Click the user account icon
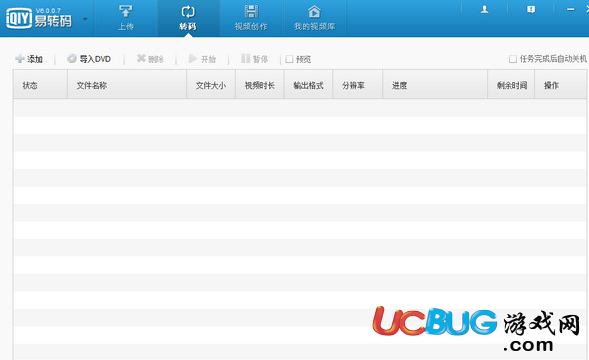The width and height of the screenshot is (589, 360). (x=485, y=10)
